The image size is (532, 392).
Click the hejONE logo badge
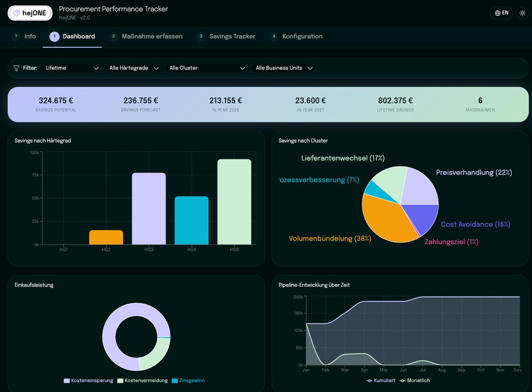click(x=30, y=13)
